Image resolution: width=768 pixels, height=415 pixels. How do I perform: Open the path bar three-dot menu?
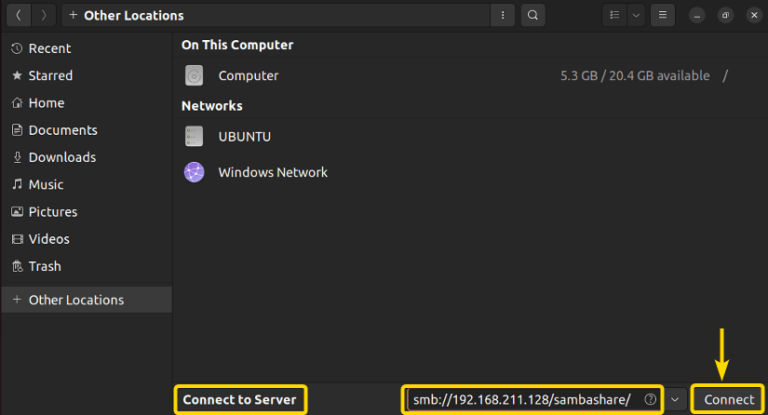tap(503, 15)
